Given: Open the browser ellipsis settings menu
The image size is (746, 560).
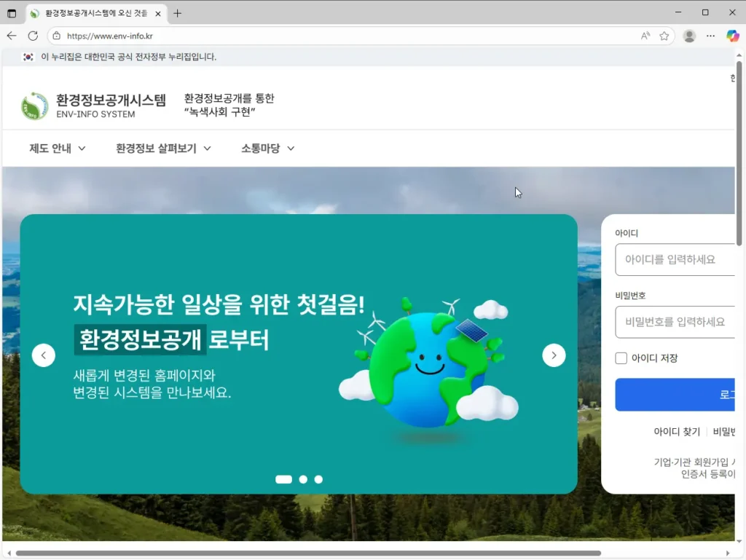Looking at the screenshot, I should (710, 36).
